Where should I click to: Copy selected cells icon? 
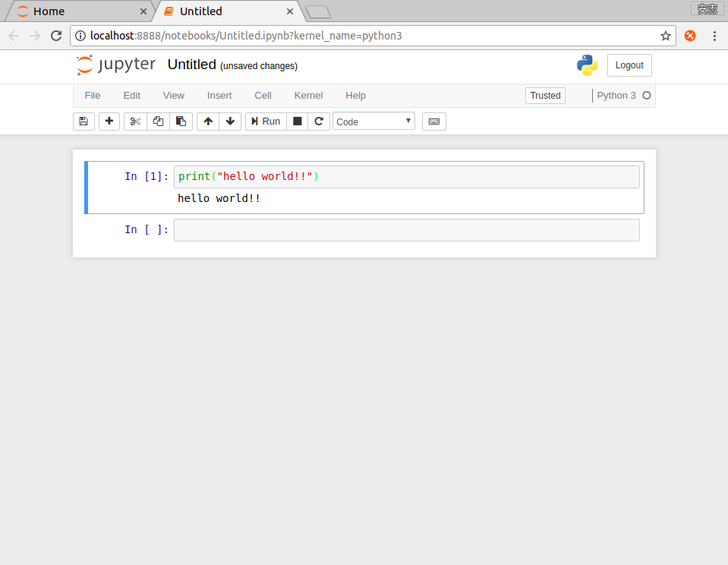(x=158, y=122)
